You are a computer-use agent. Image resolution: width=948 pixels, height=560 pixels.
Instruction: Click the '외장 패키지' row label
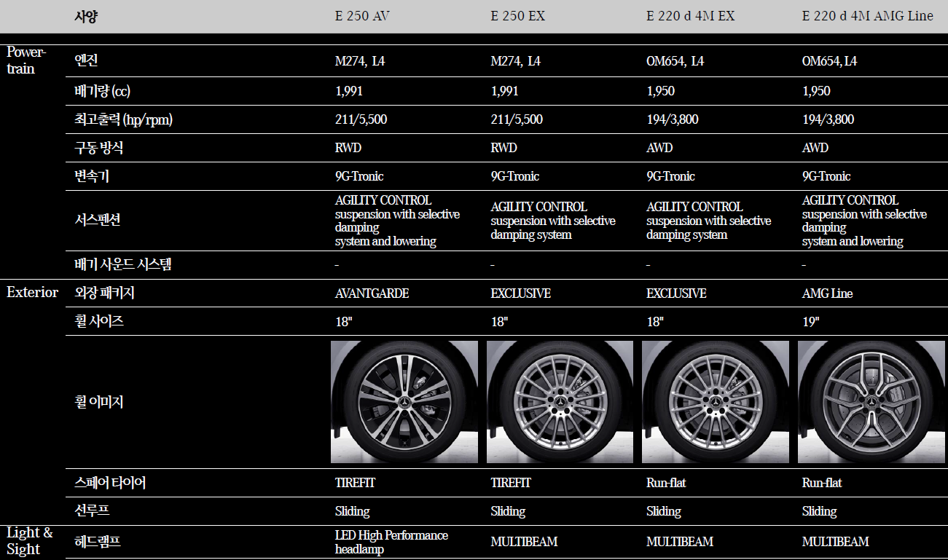tap(104, 293)
